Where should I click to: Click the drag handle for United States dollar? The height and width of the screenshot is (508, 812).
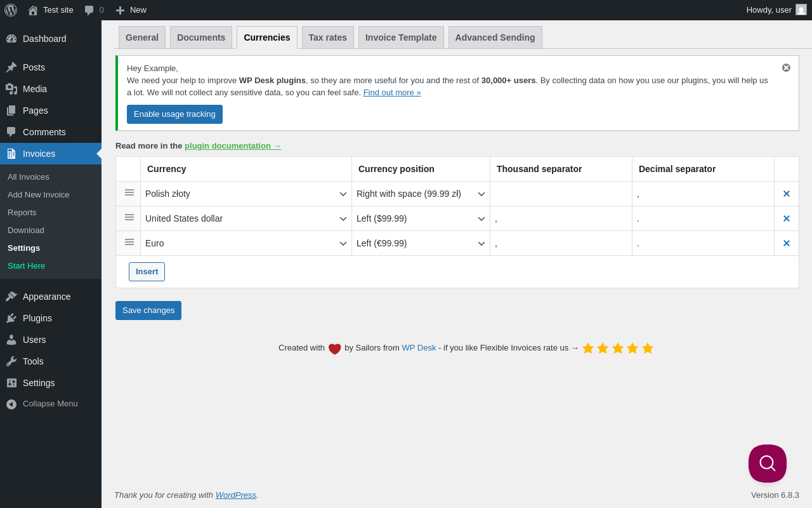(x=129, y=218)
